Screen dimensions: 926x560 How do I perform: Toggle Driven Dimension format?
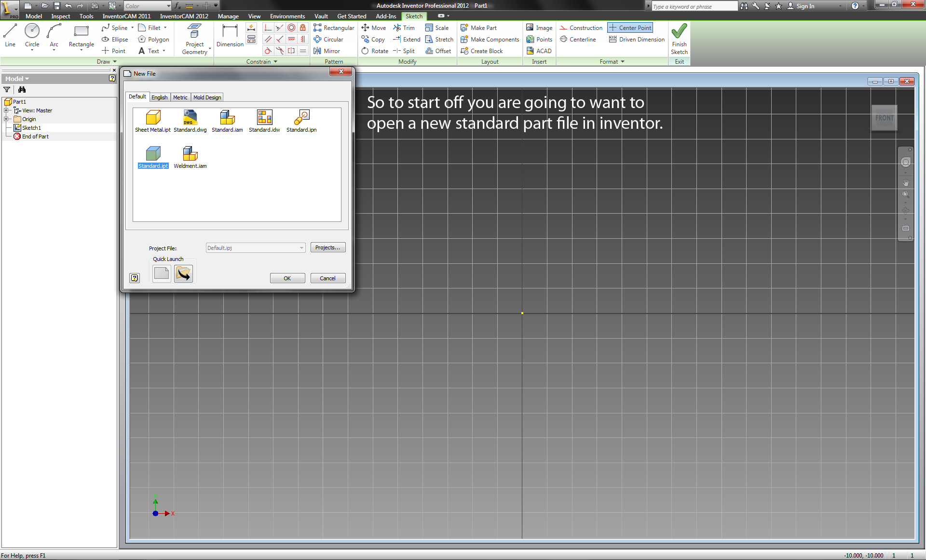click(x=637, y=40)
